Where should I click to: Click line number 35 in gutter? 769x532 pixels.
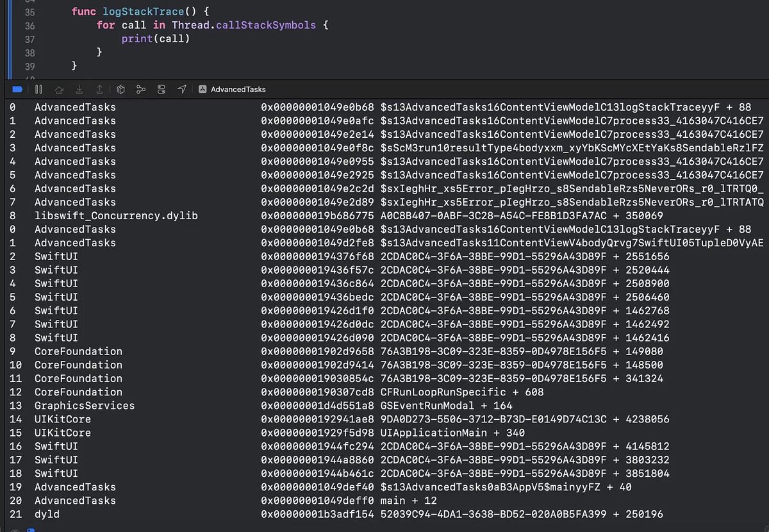(x=29, y=12)
